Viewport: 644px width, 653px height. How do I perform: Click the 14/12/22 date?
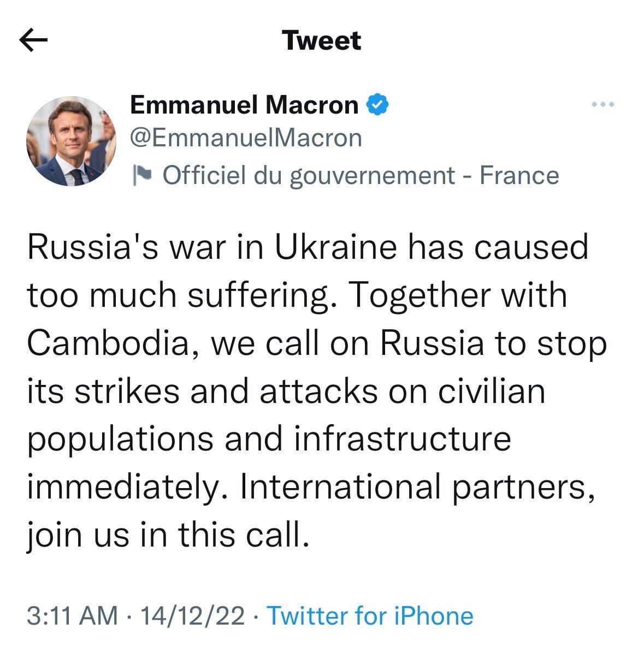[193, 615]
